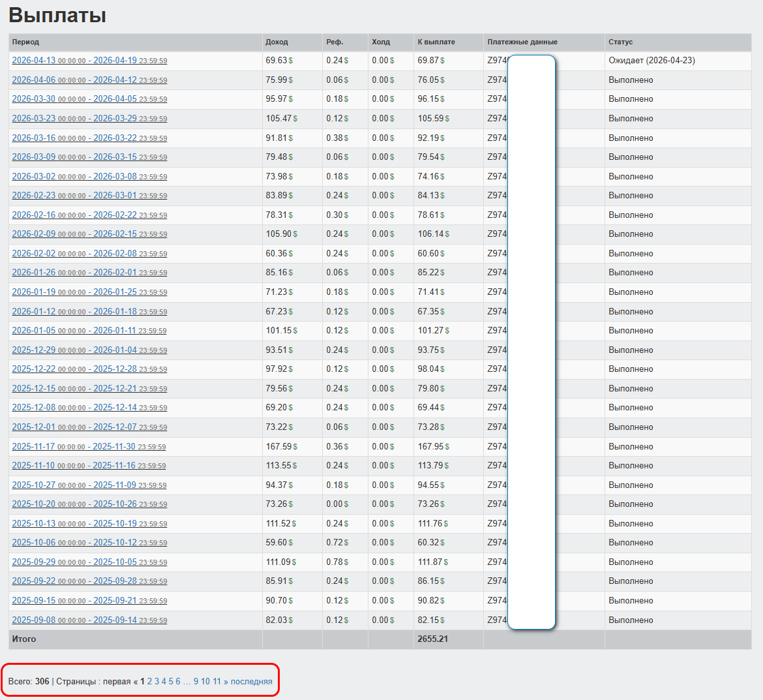
Task: Select referral value 0.72
Action: 337,541
